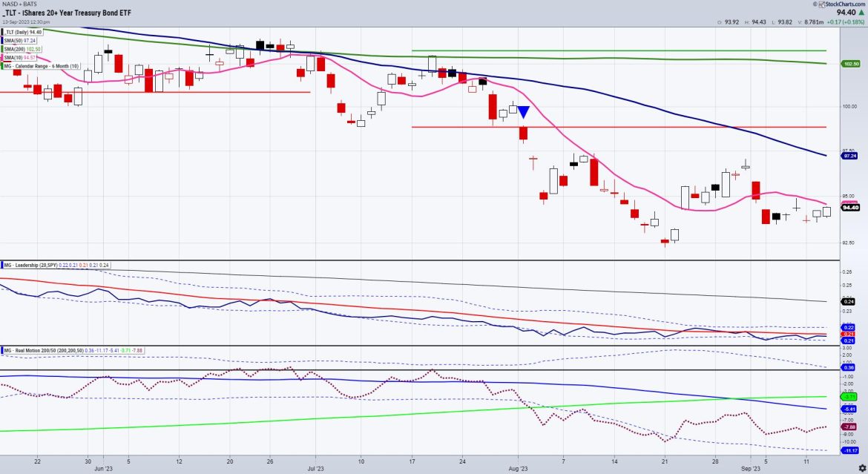The width and height of the screenshot is (868, 474).
Task: Select the pink SMA(10) legend color bar
Action: click(3, 56)
